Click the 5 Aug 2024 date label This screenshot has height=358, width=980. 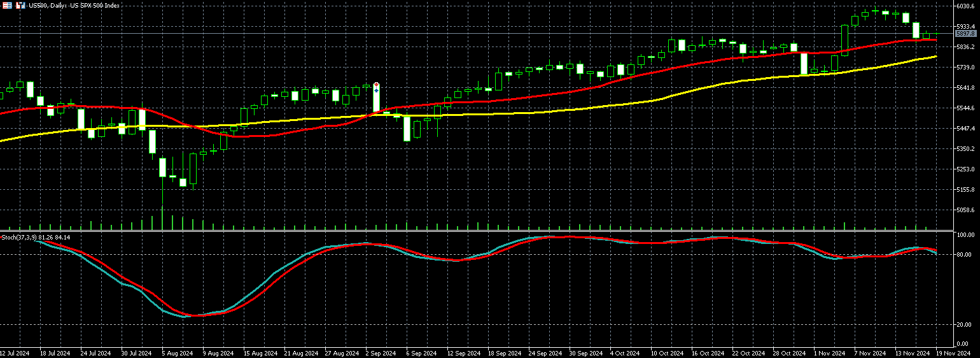(x=178, y=353)
